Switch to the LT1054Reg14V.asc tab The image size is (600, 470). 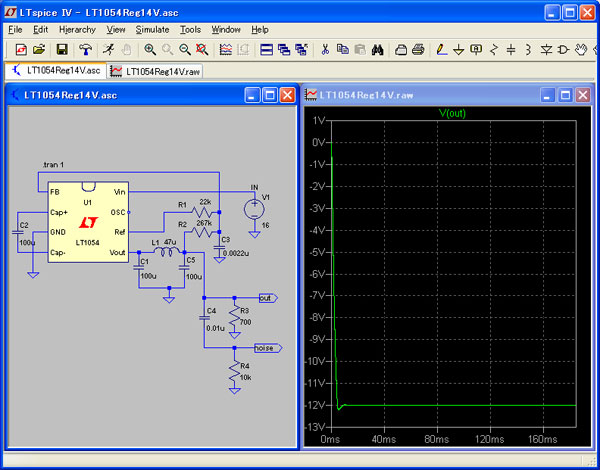coord(56,71)
